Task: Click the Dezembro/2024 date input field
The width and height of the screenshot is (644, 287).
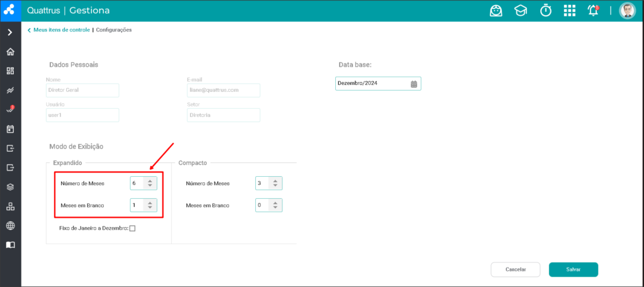Action: pos(378,84)
